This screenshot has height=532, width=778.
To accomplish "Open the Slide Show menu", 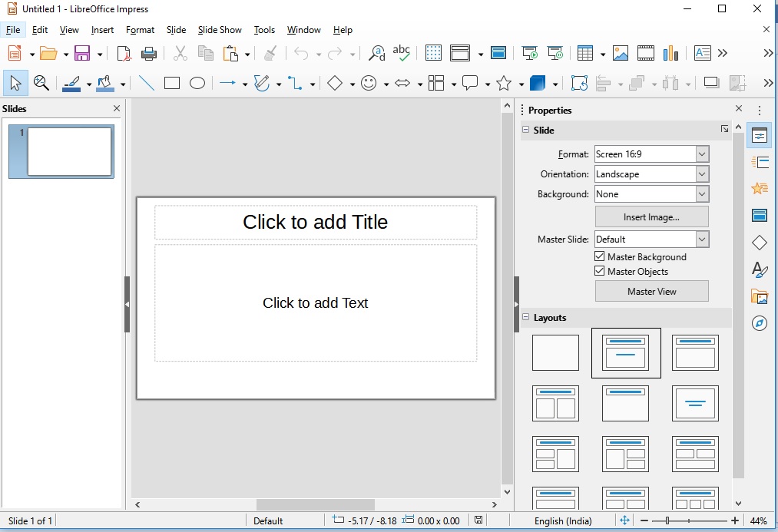I will tap(220, 30).
